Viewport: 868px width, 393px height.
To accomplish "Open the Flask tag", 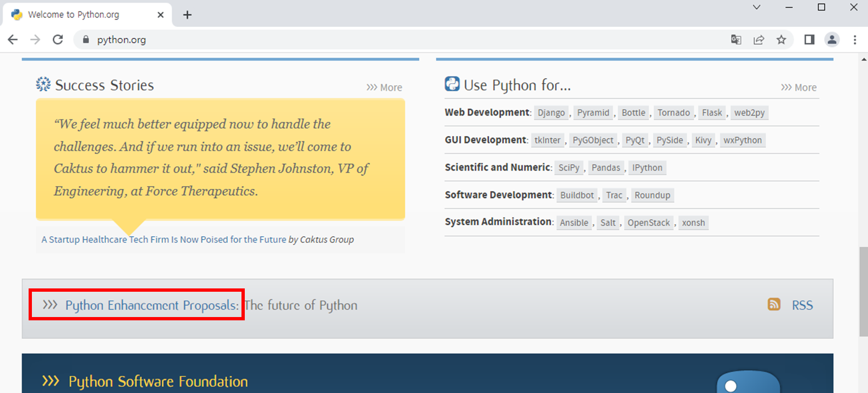I will pyautogui.click(x=712, y=113).
